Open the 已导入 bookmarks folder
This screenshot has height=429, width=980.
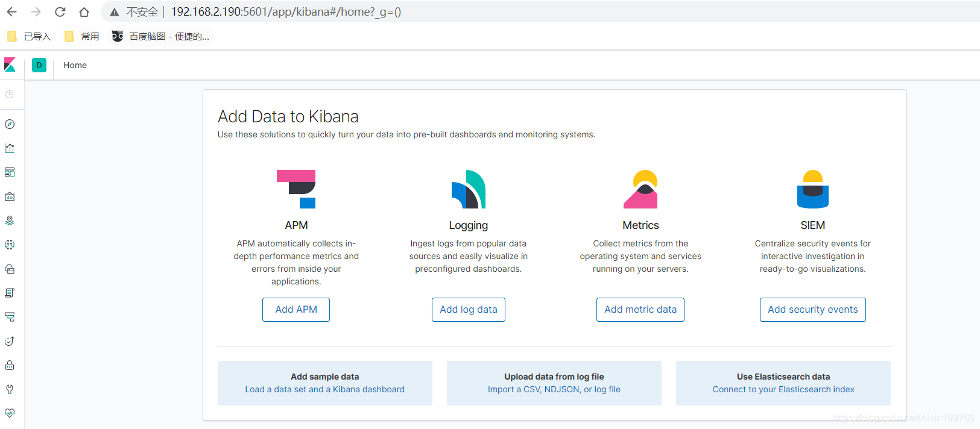click(x=29, y=36)
